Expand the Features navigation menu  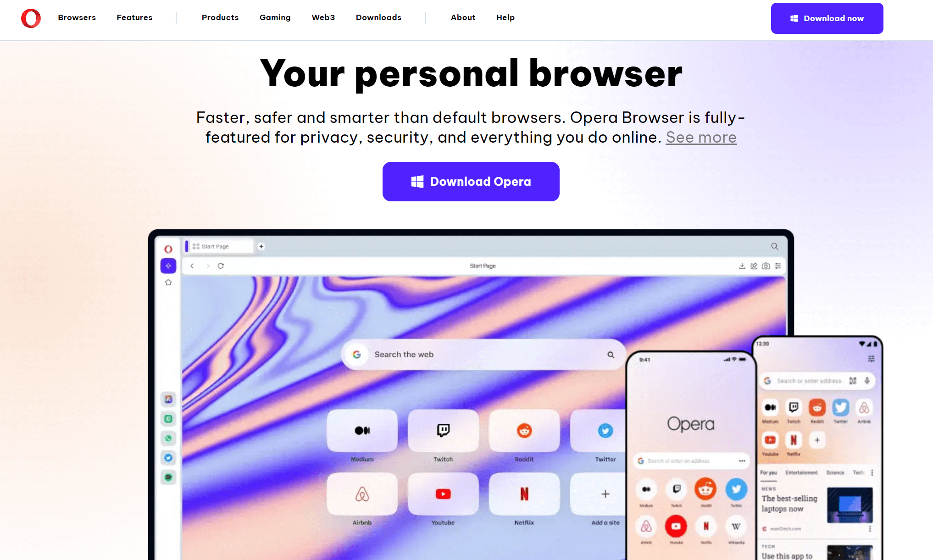(x=134, y=17)
